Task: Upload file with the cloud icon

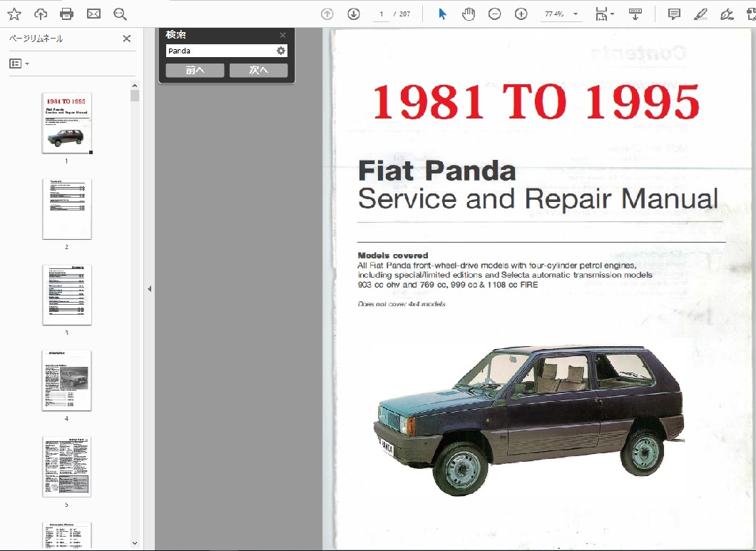Action: tap(41, 14)
